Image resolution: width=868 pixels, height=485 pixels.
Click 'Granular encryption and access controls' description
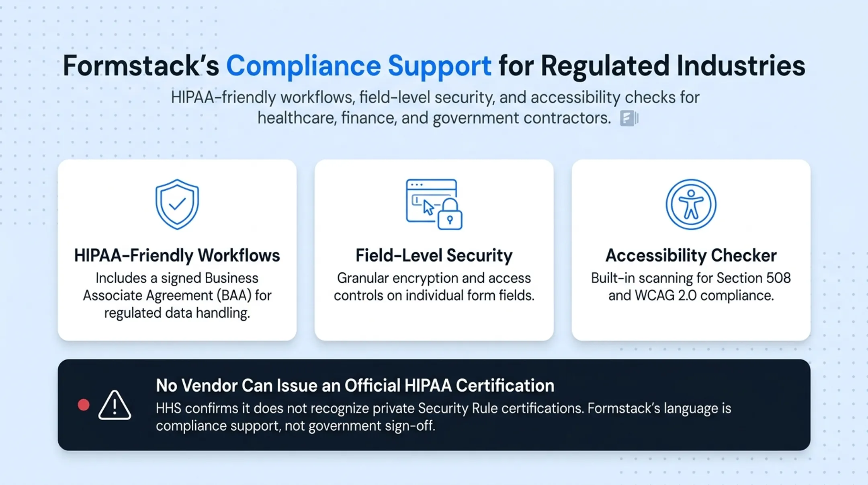[434, 287]
